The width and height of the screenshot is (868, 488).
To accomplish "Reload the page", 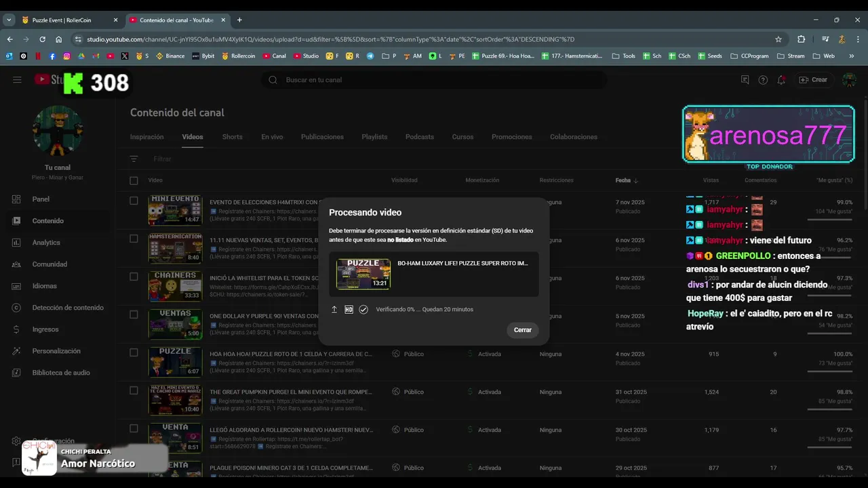I will pyautogui.click(x=42, y=39).
